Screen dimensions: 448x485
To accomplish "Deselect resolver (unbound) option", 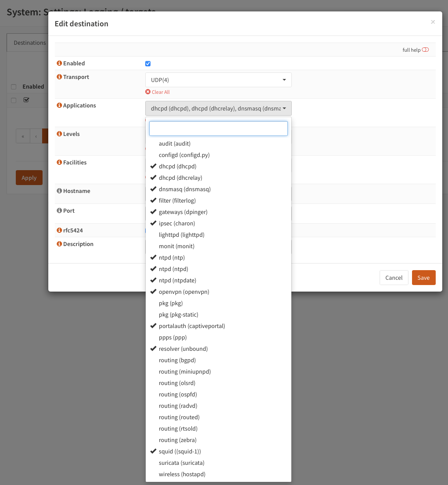I will coord(218,349).
